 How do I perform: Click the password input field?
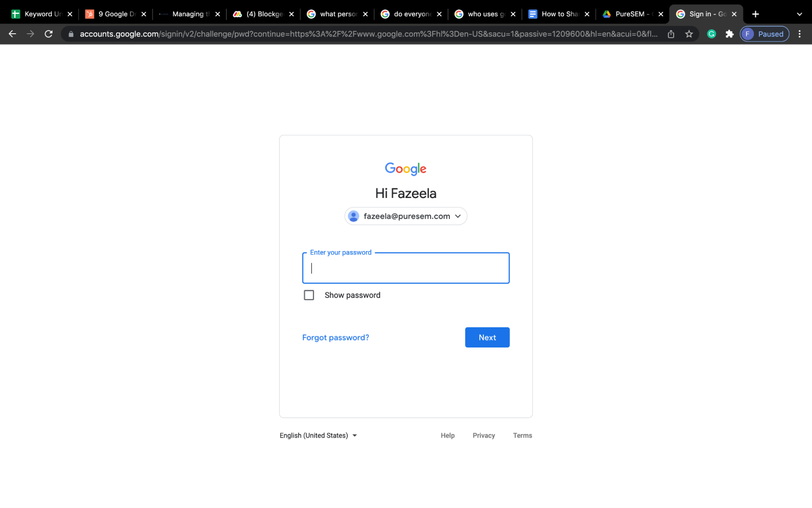coord(406,268)
